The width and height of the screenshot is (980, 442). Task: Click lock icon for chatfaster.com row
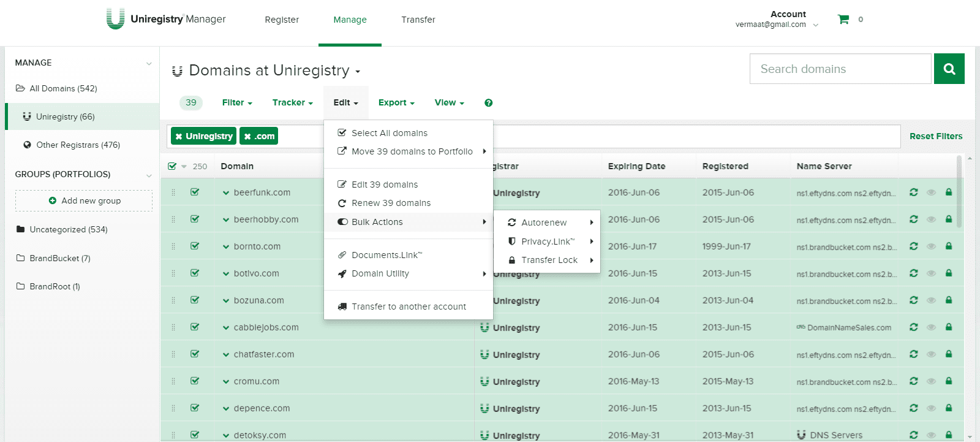[949, 354]
